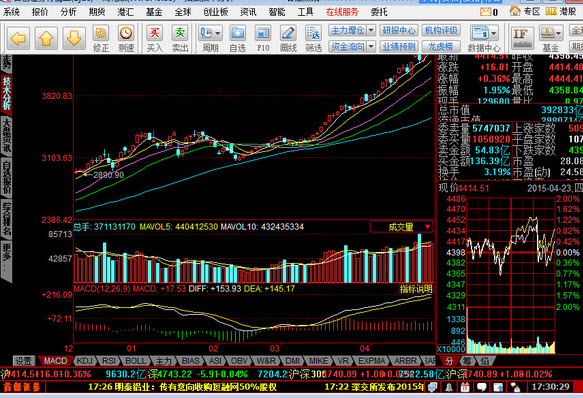Screen dimensions: 583x398
Task: Open the 测速 speed test clock icon
Action: 126,38
